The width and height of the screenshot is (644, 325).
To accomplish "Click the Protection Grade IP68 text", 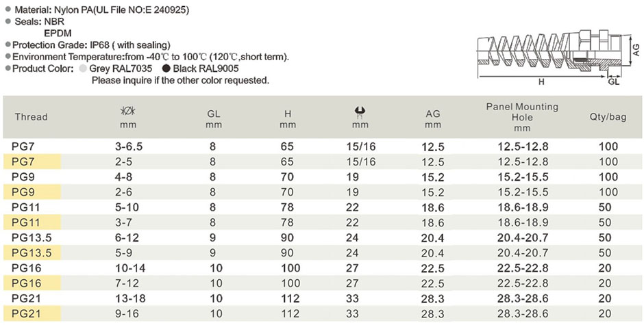I will pos(91,45).
